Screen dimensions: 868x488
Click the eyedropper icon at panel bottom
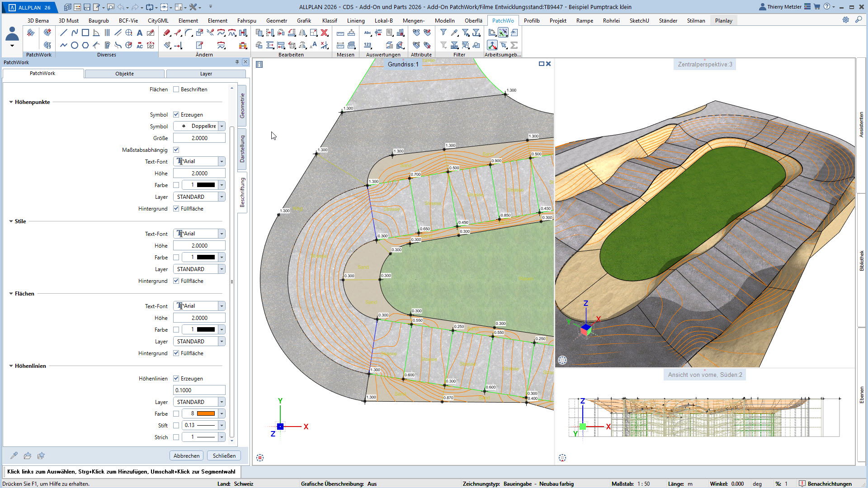click(x=14, y=455)
